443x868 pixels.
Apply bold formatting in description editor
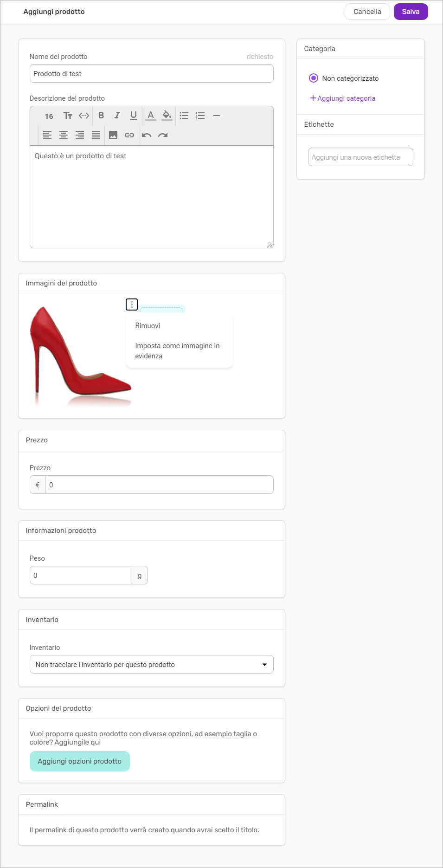101,116
